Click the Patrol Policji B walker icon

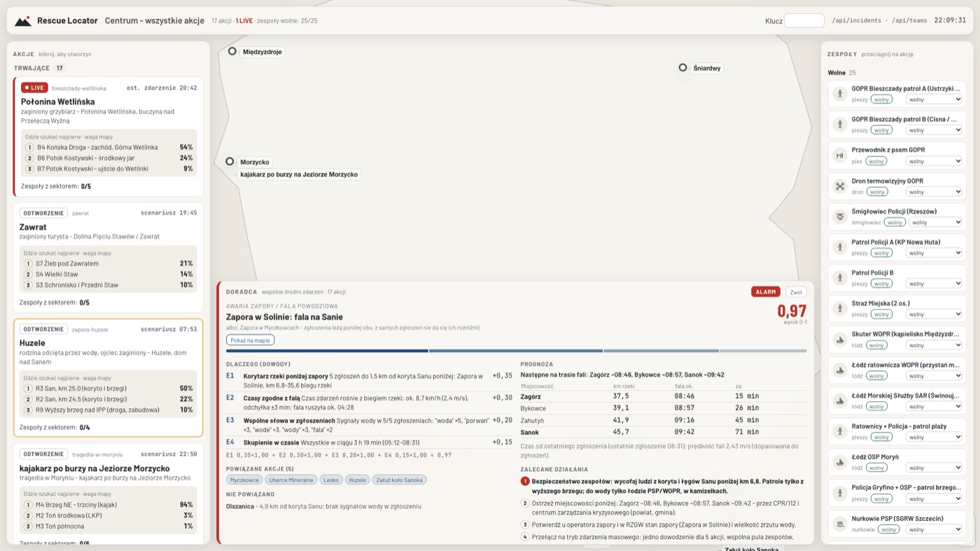839,278
